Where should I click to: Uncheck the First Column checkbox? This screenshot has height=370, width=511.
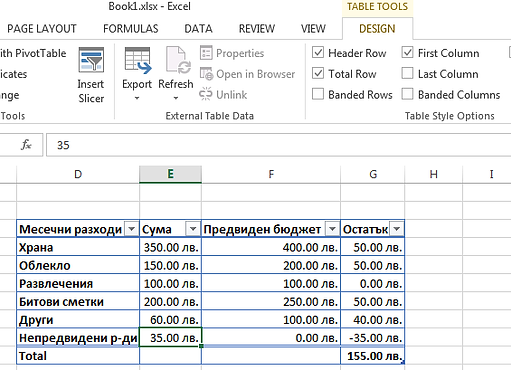coord(408,53)
